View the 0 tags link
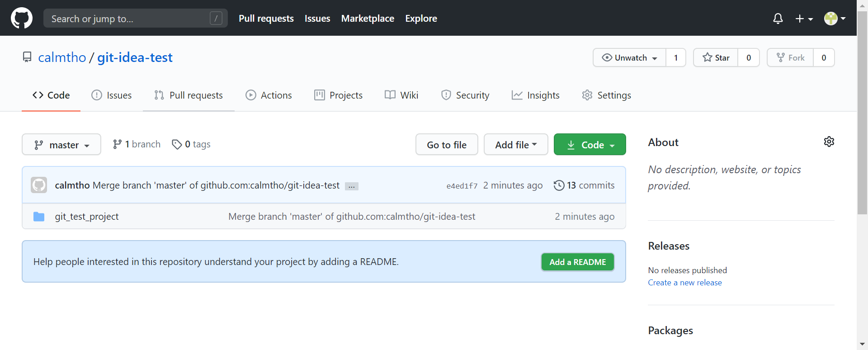Viewport: 868px width, 350px height. (191, 144)
